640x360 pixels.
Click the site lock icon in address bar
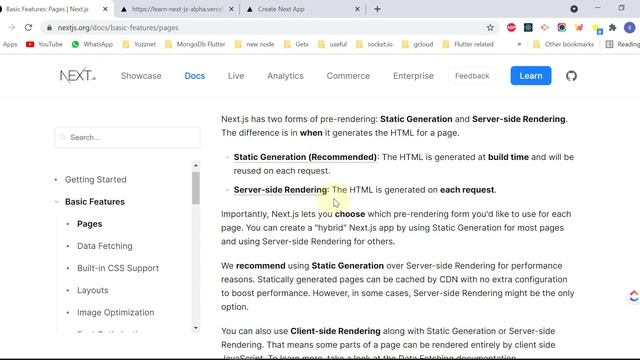(49, 28)
